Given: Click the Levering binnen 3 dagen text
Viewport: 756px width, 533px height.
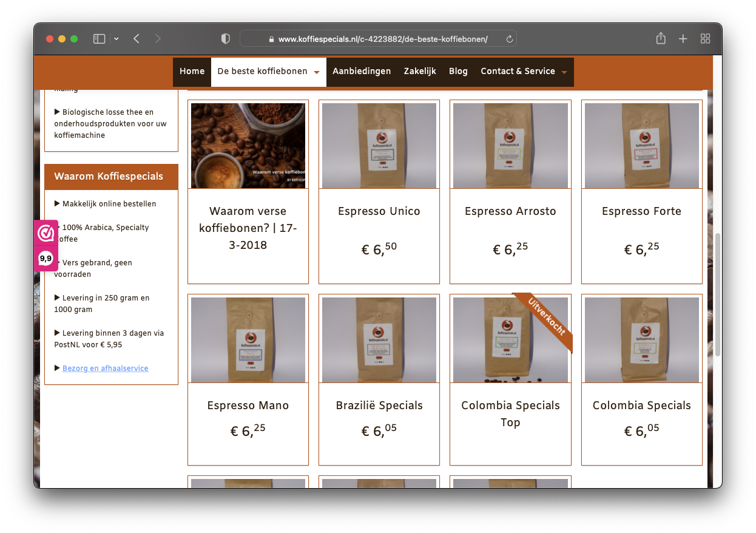Looking at the screenshot, I should (x=109, y=339).
